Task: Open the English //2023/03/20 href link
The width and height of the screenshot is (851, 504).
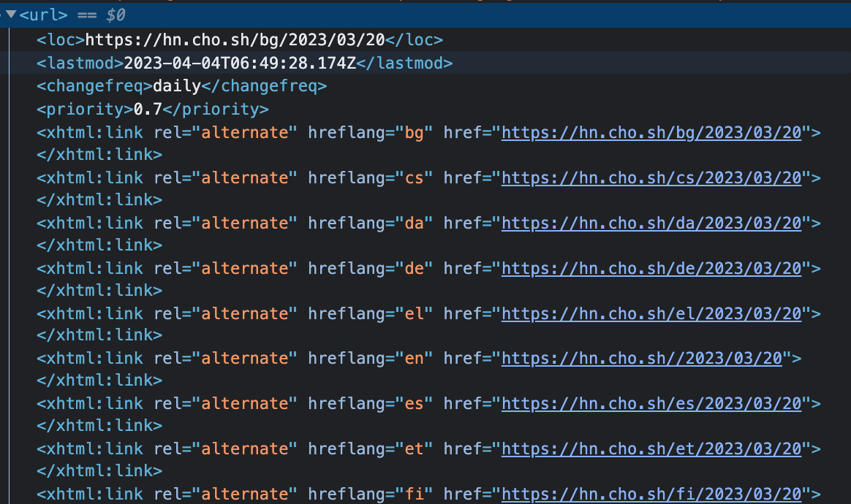Action: coord(642,359)
